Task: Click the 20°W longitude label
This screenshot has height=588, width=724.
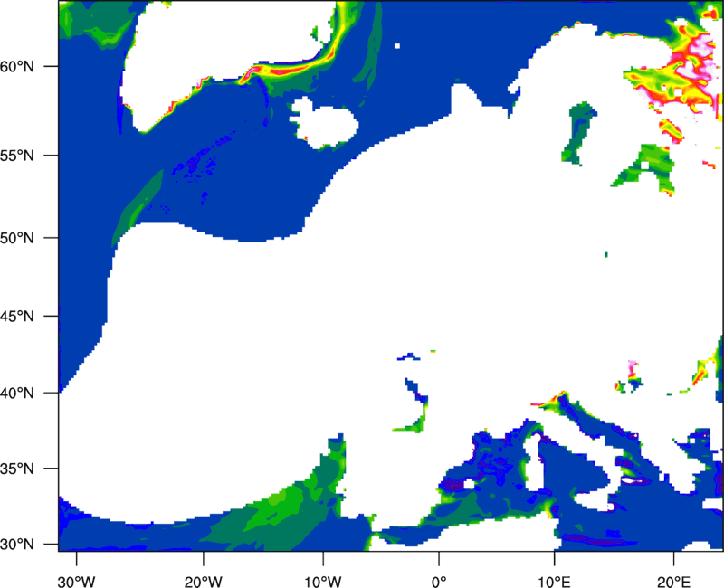Action: [203, 582]
